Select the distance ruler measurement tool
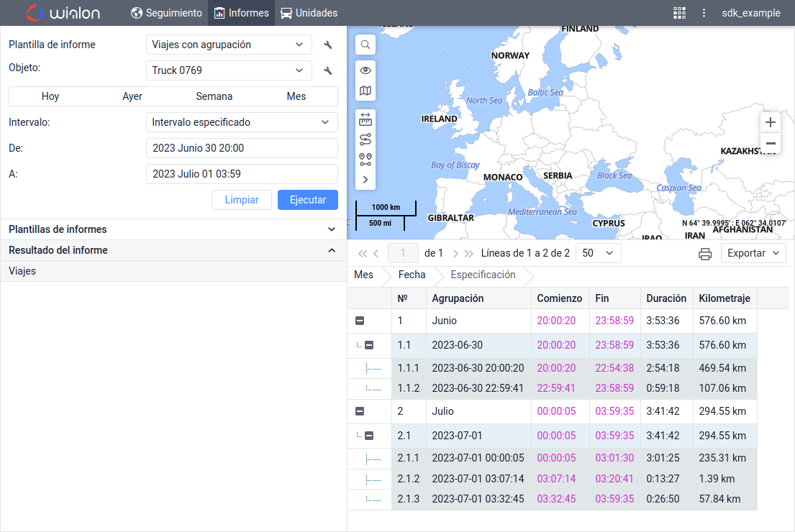The image size is (795, 532). tap(365, 119)
